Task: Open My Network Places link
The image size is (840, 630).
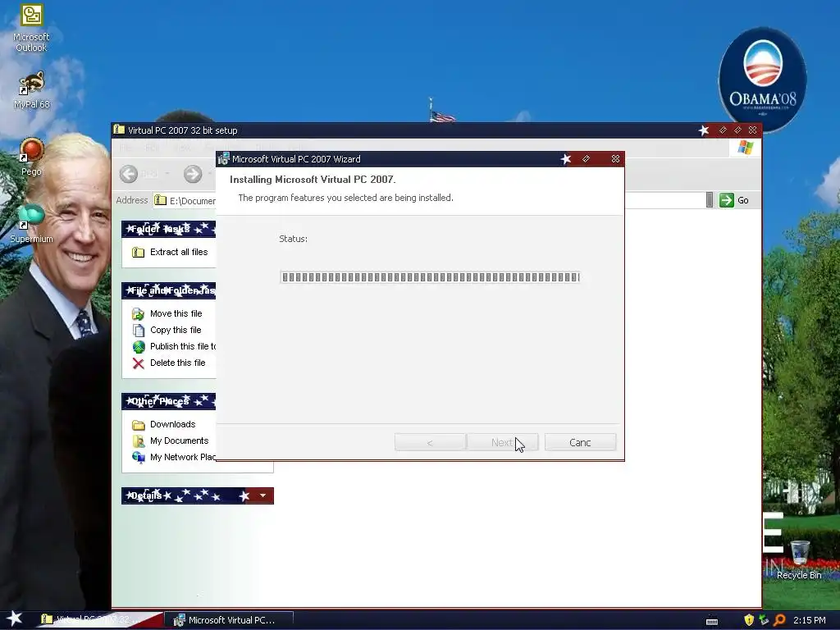Action: pos(183,457)
